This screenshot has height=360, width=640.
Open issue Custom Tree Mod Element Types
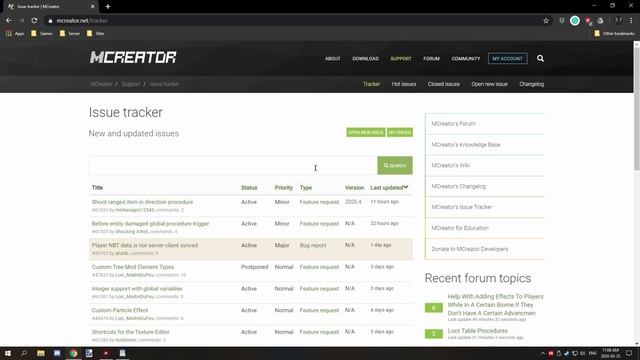(133, 267)
